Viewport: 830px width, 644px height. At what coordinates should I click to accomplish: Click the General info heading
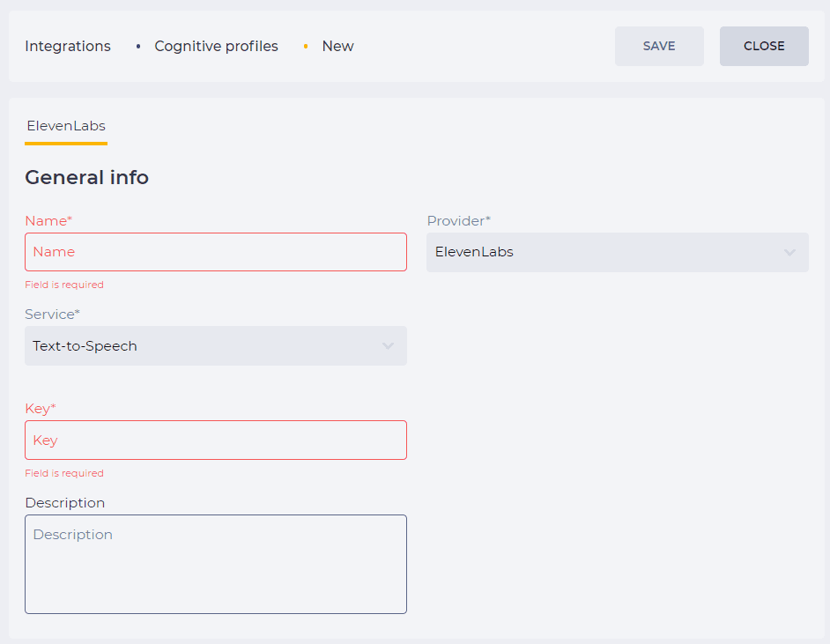[87, 177]
